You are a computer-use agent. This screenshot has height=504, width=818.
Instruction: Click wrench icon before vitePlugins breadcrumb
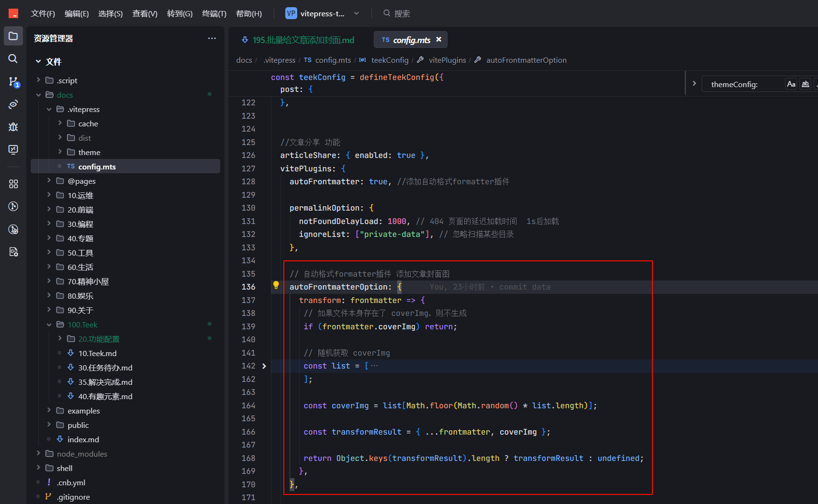click(420, 60)
